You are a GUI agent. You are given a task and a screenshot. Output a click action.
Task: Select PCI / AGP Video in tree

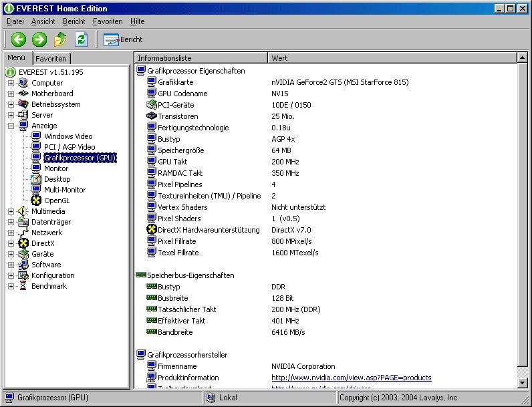pyautogui.click(x=70, y=147)
